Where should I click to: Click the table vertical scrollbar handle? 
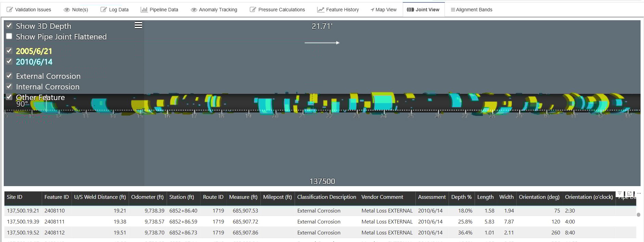click(x=638, y=215)
